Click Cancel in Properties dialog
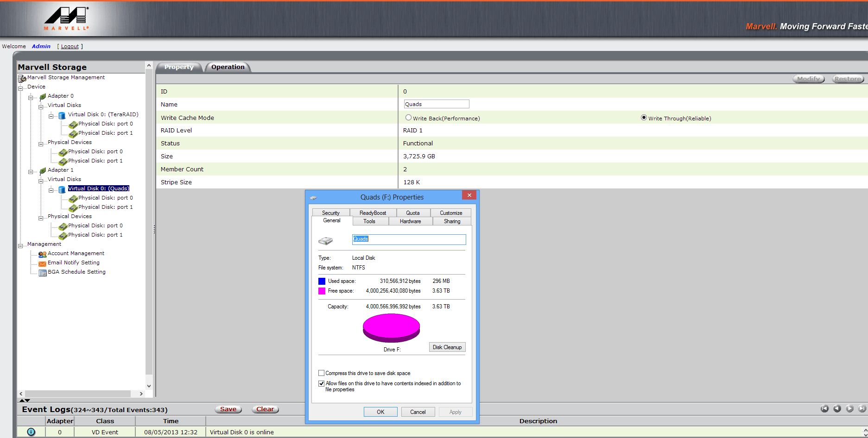The image size is (868, 438). 418,412
